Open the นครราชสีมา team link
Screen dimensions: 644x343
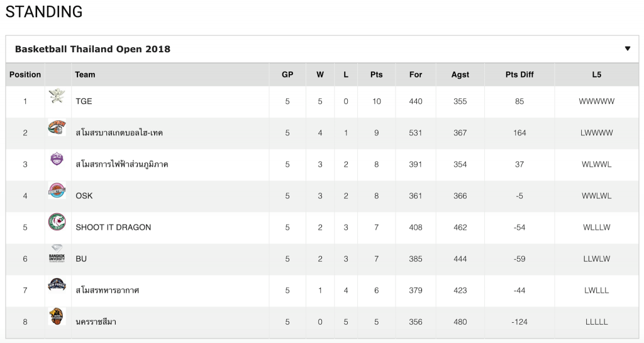point(96,322)
